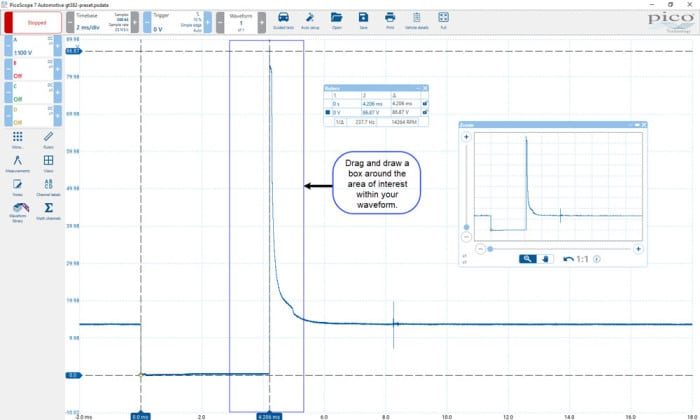Open the More tools grid icon
The image size is (700, 420).
(17, 139)
